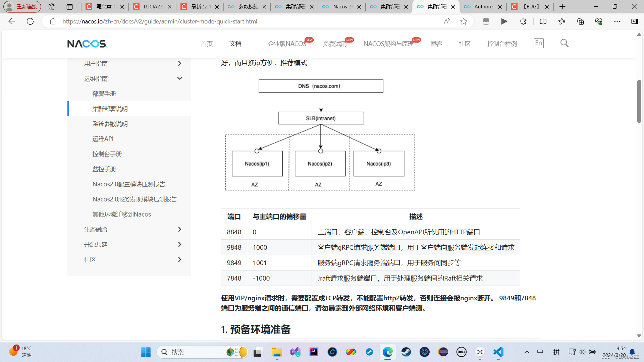Open workspaces icon in title bar
This screenshot has height=362, width=644.
(52, 7)
